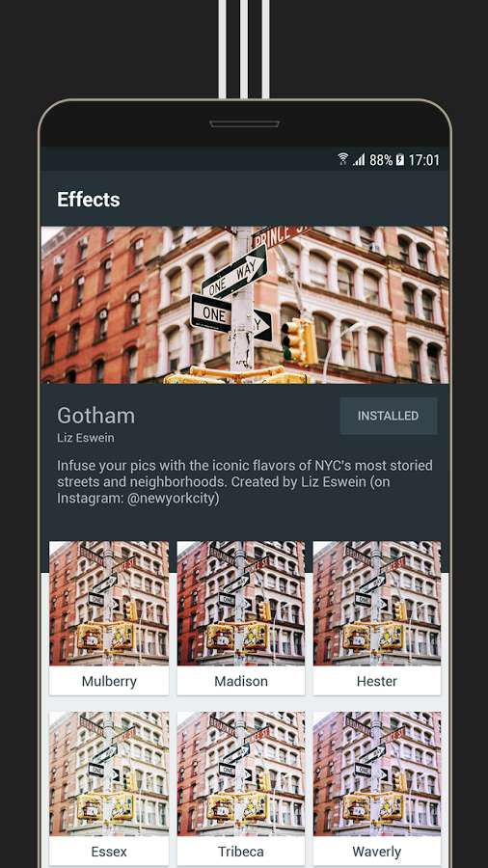Tap the Hester label
Screen dimensions: 488x868
(377, 682)
